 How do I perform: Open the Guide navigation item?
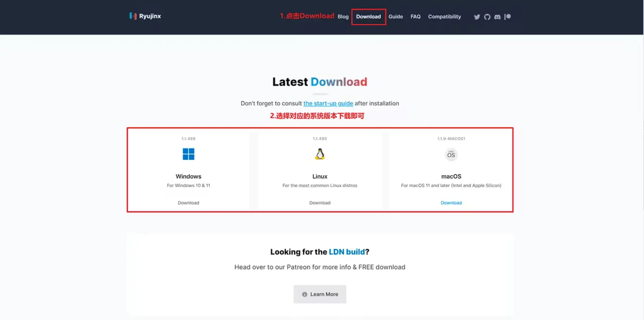tap(395, 17)
